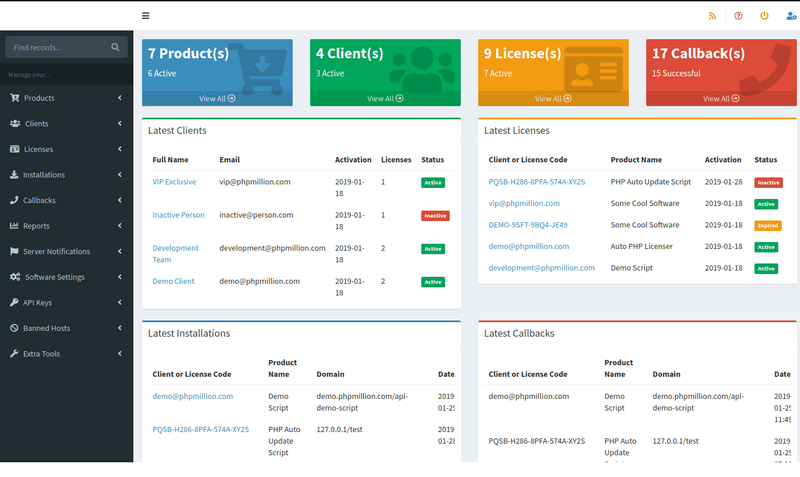Open development@phpmillion.com license link
This screenshot has width=800, height=477.
pyautogui.click(x=541, y=267)
